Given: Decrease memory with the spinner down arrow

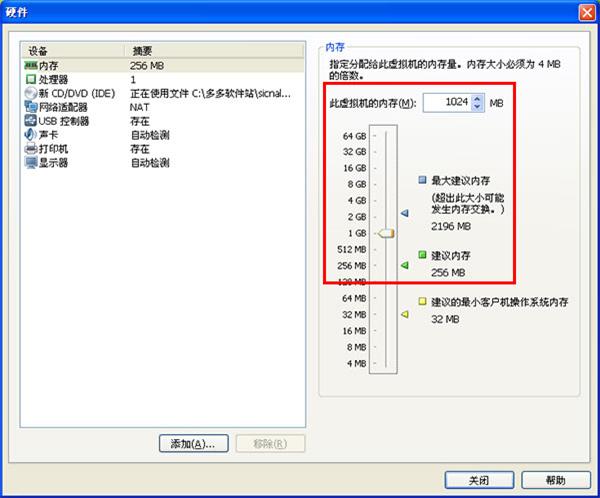Looking at the screenshot, I should coord(477,107).
